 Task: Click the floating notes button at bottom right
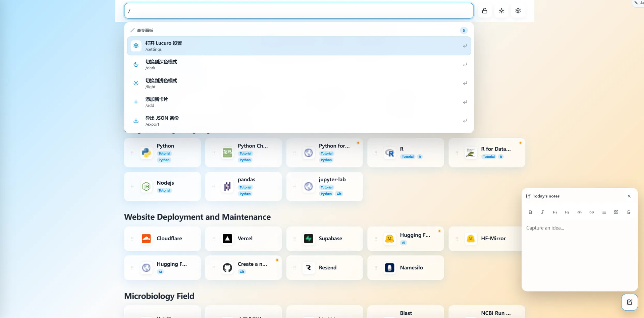630,302
